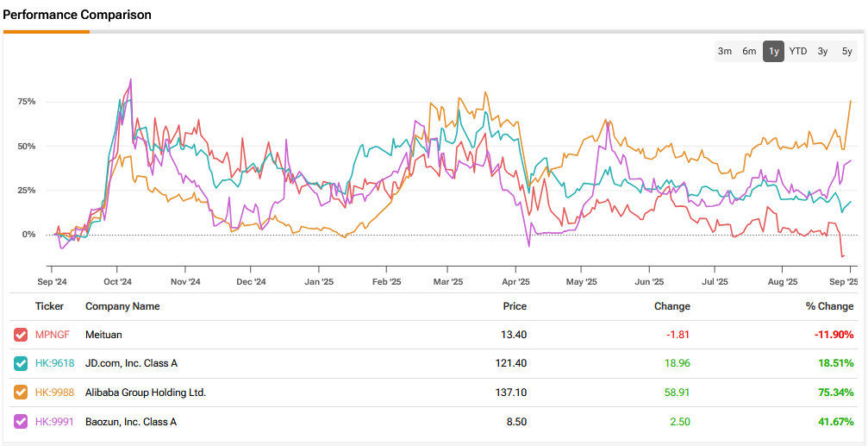The image size is (868, 446).
Task: Show the 5y time range
Action: 847,52
